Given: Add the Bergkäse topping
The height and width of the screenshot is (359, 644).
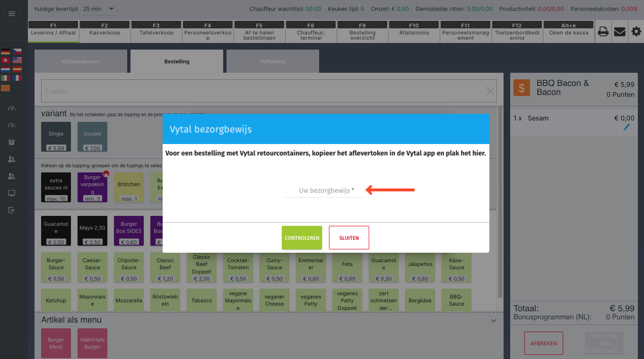Looking at the screenshot, I should click(420, 300).
